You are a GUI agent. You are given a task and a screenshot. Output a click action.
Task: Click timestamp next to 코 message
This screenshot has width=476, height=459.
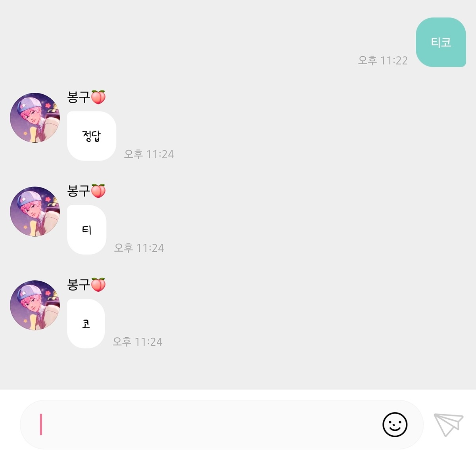[137, 342]
